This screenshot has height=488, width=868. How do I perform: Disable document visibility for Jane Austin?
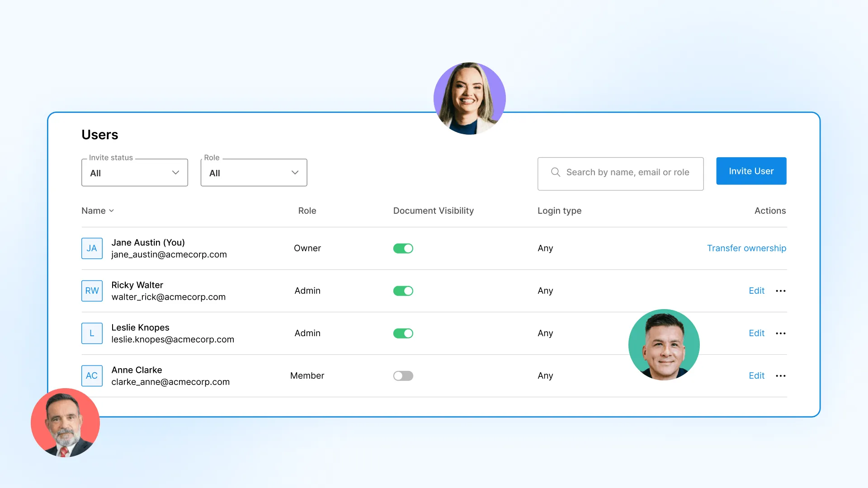(x=403, y=248)
